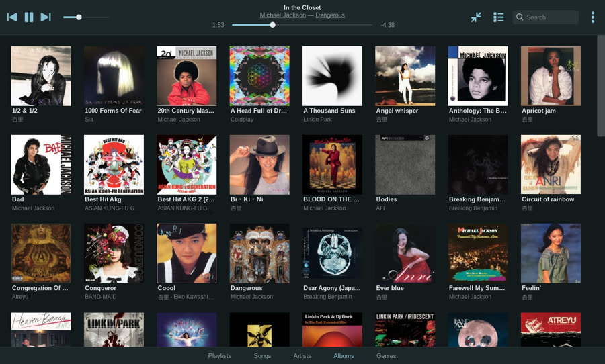This screenshot has height=364, width=605.
Task: Switch to the compact mini player view
Action: pos(476,17)
